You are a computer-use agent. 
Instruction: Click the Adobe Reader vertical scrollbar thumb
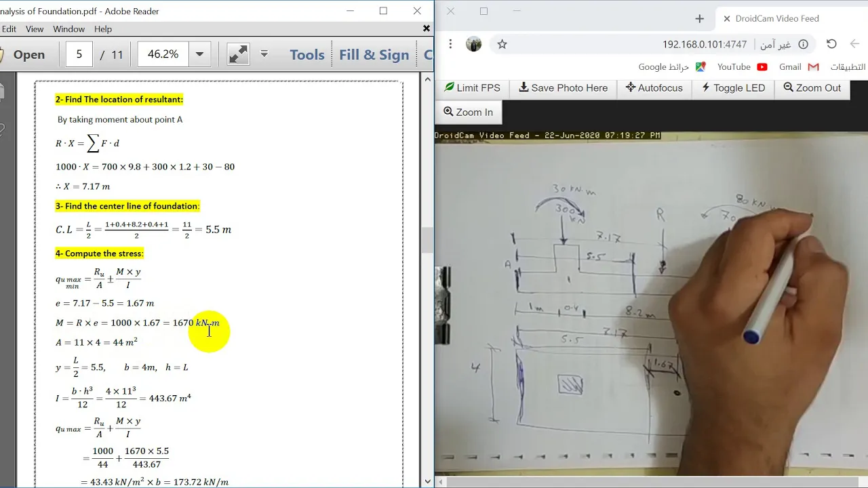(427, 240)
